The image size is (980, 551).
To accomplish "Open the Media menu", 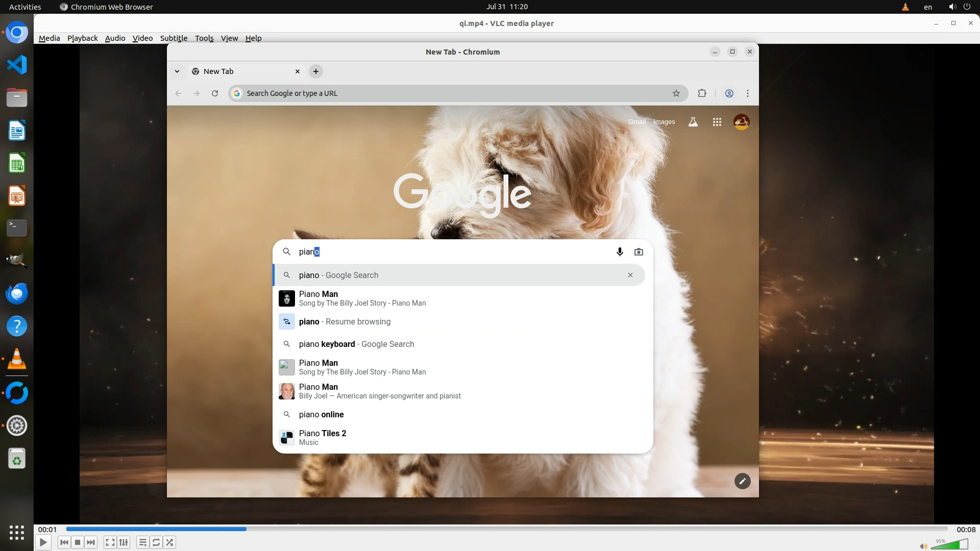I will point(49,38).
